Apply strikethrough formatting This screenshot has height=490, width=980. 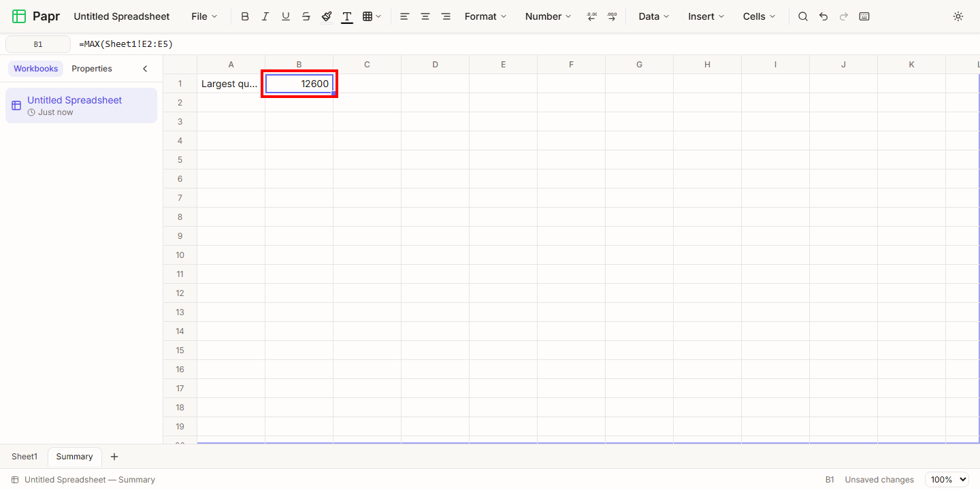(x=306, y=16)
